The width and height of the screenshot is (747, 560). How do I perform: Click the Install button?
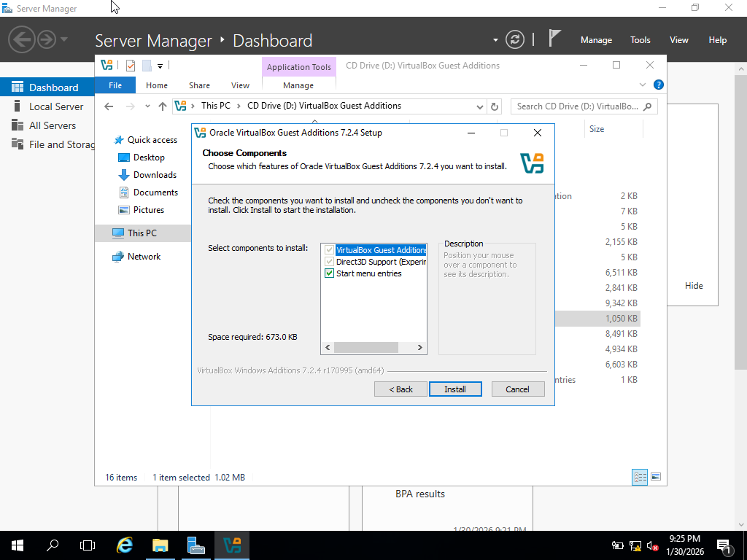(455, 389)
